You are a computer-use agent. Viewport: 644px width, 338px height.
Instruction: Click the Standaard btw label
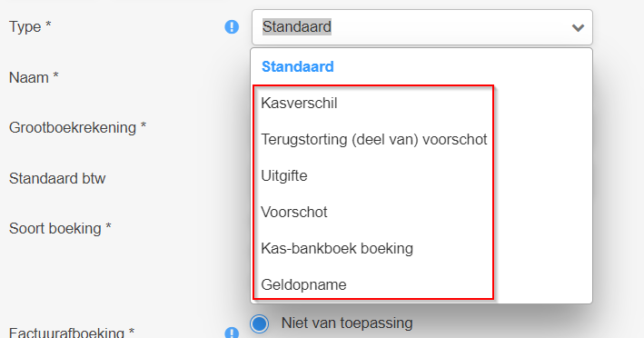point(57,178)
